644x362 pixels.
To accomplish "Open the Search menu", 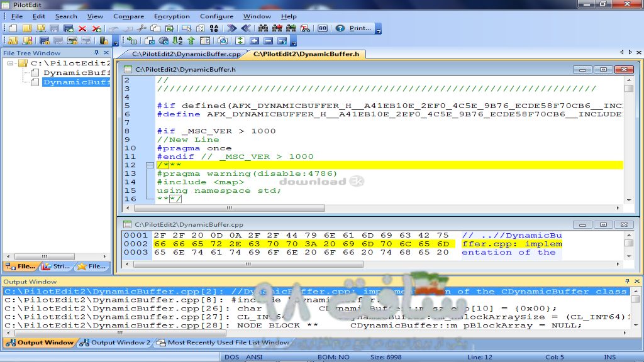I will coord(66,16).
